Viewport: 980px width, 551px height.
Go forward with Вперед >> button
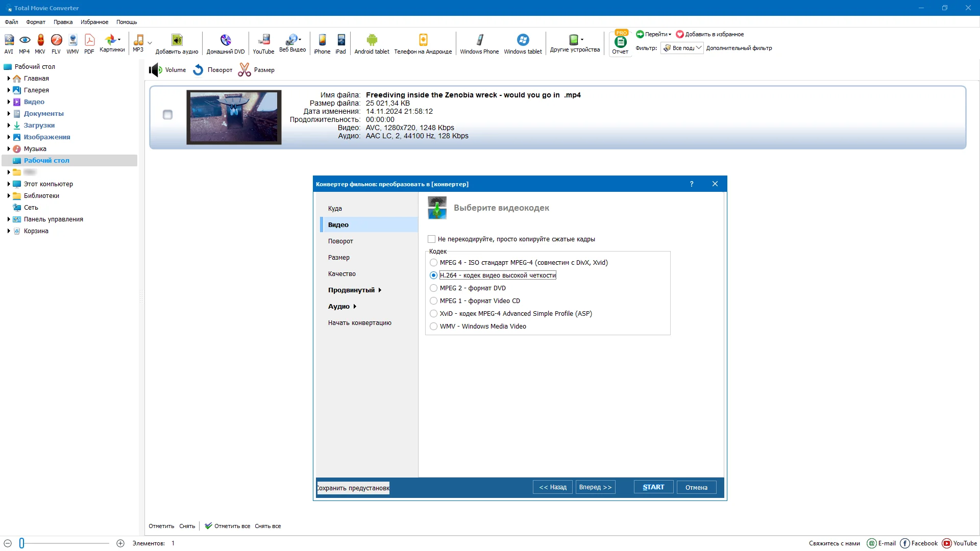pos(595,487)
